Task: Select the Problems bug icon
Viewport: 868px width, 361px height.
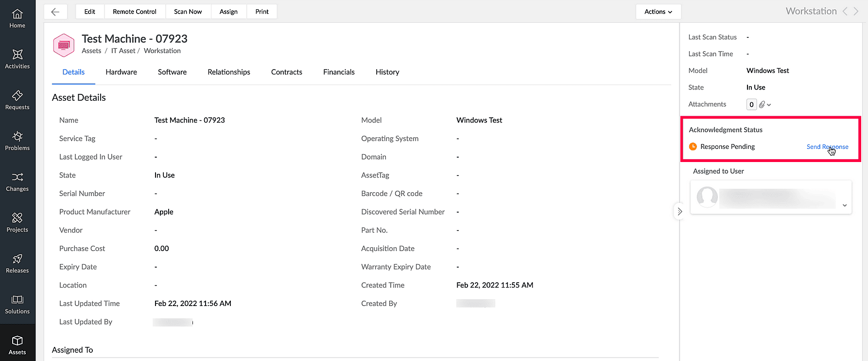Action: pyautogui.click(x=17, y=136)
